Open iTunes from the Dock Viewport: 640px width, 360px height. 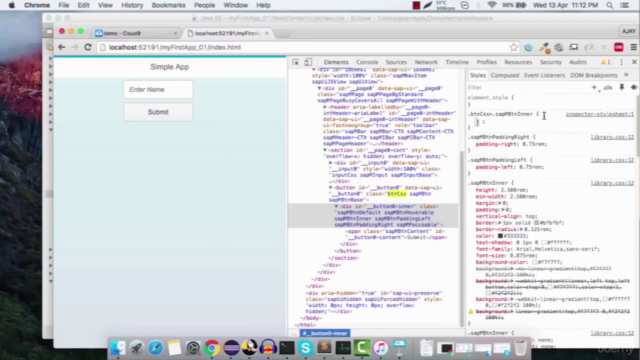click(380, 348)
